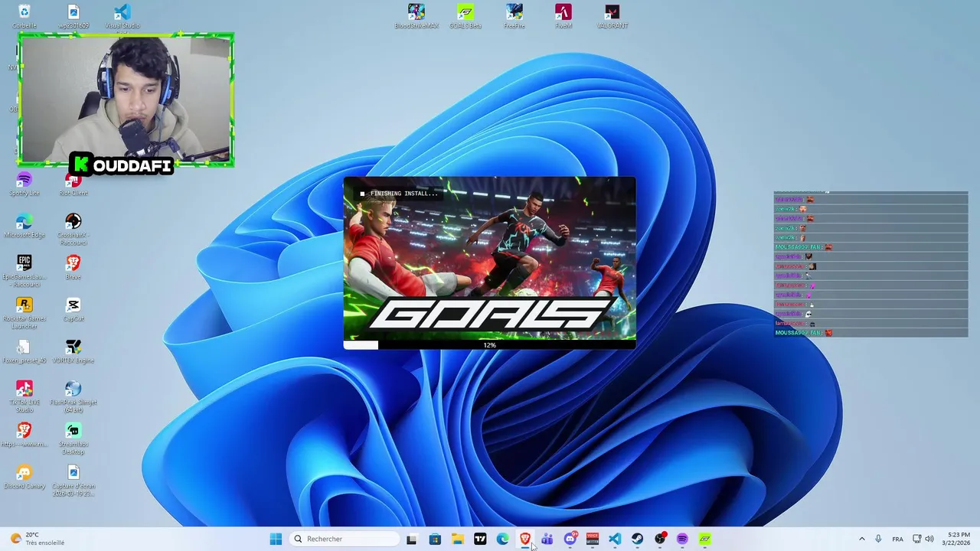
Task: Launch GOALS Beta desktop shortcut
Action: click(x=465, y=16)
